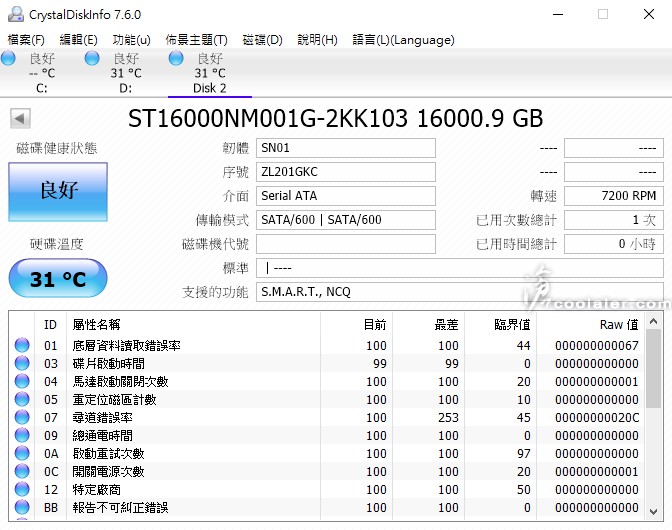Click the features field S.M.A.R.T., NCQ

pyautogui.click(x=460, y=292)
